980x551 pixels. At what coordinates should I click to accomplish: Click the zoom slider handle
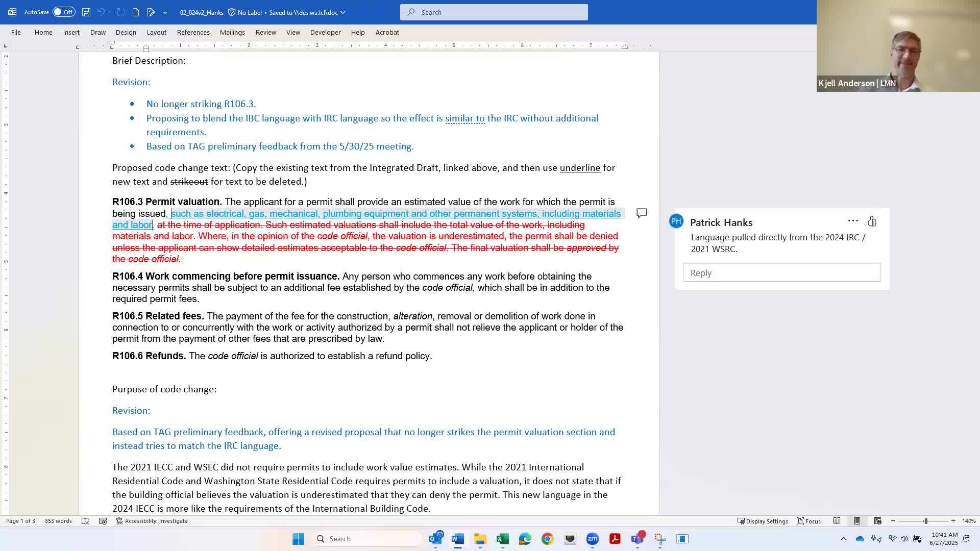(x=925, y=521)
